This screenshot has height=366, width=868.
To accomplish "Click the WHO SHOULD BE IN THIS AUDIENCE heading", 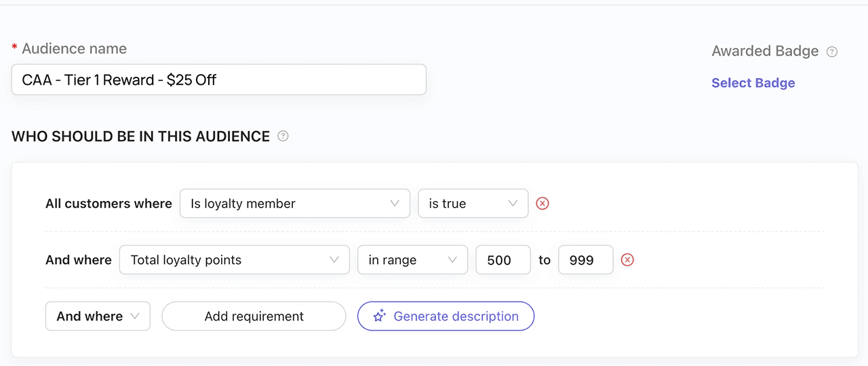I will [x=140, y=136].
